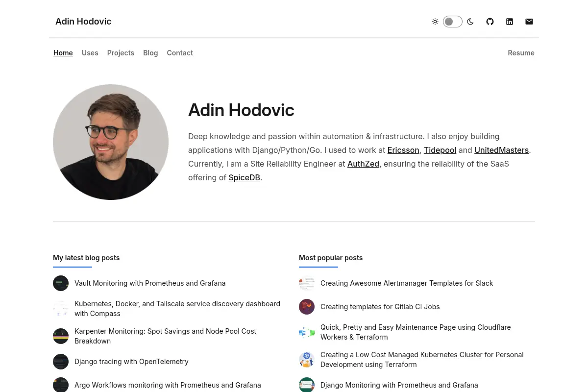Click Alertmanager Templates post thumbnail icon
Viewport: 588px width, 392px height.
pyautogui.click(x=307, y=283)
